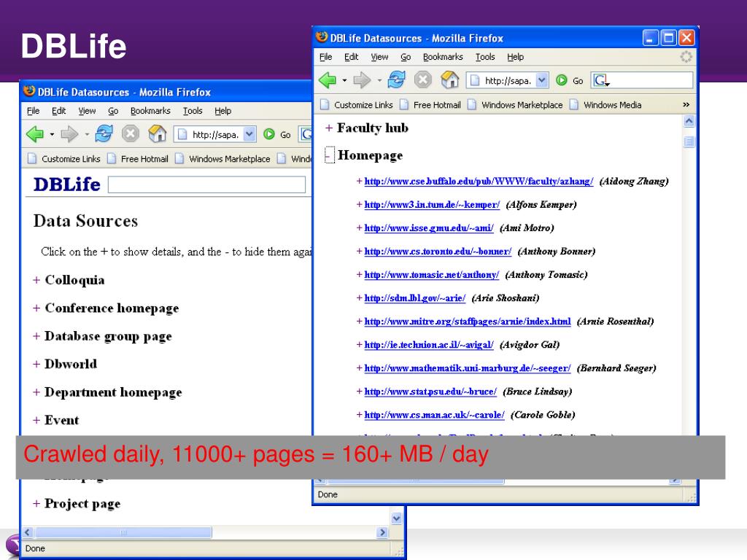Expand Conference homepage data source
Screen dimensions: 747x560
[x=36, y=308]
